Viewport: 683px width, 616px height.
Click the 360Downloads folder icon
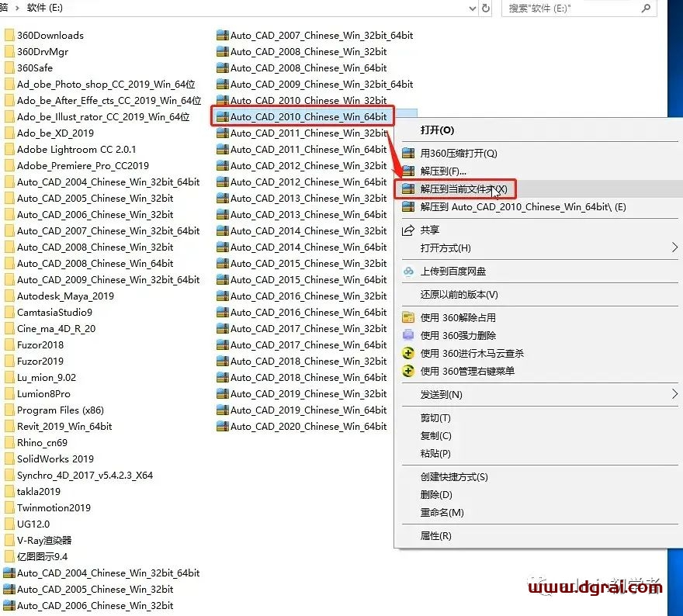[9, 35]
